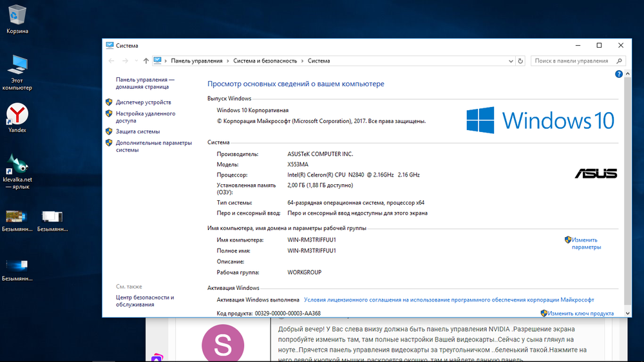Click the blue help question mark icon
Image resolution: width=644 pixels, height=362 pixels.
click(619, 75)
